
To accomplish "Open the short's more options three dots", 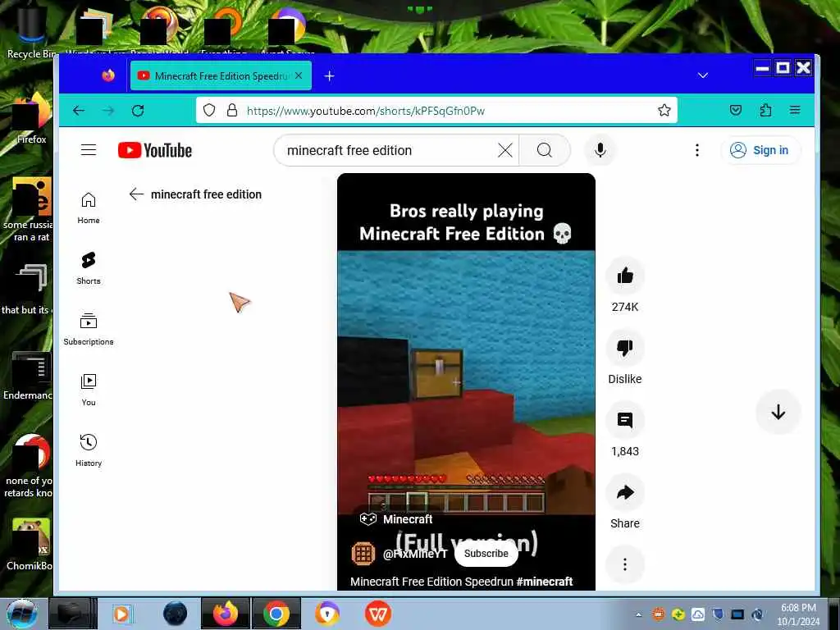I will pos(624,564).
